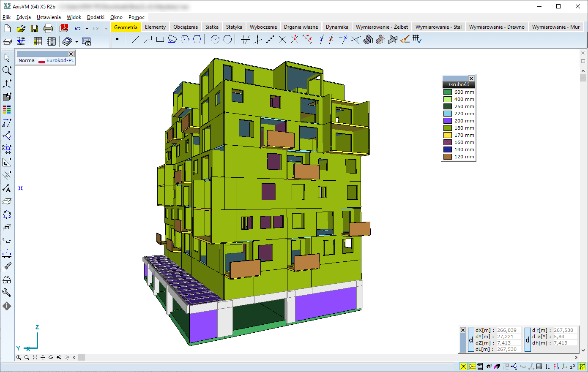This screenshot has height=372, width=588.
Task: Click the Eurokod-PL design code label
Action: pyautogui.click(x=60, y=60)
